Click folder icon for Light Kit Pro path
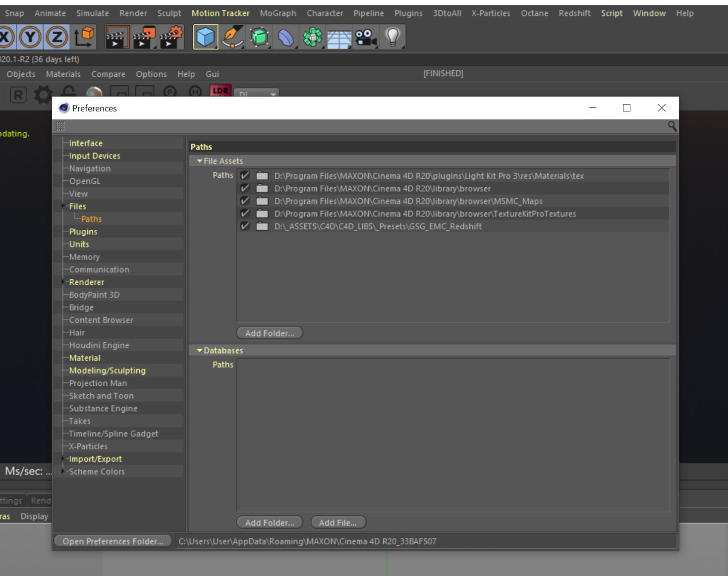 tap(262, 176)
